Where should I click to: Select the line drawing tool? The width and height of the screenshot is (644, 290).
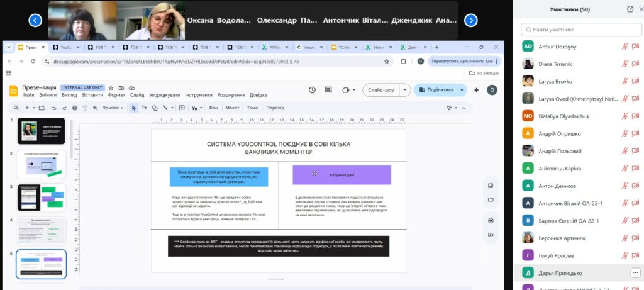click(x=165, y=108)
